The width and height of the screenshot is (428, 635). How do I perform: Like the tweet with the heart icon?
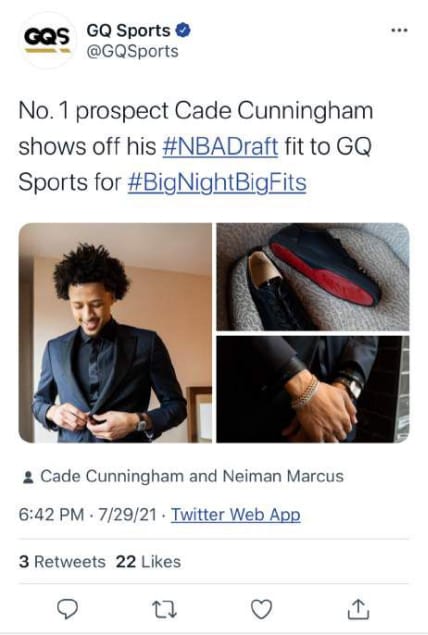(262, 609)
